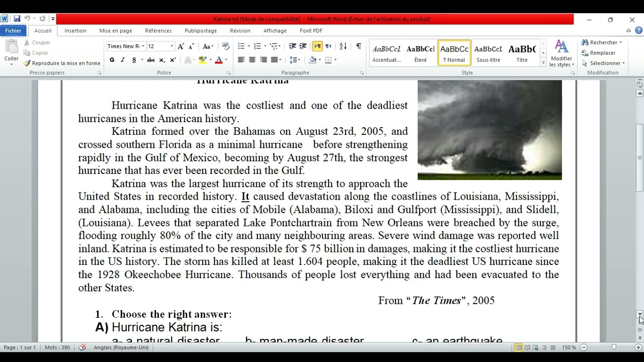Toggle paragraph marks display
This screenshot has height=362, width=644.
pos(359,46)
